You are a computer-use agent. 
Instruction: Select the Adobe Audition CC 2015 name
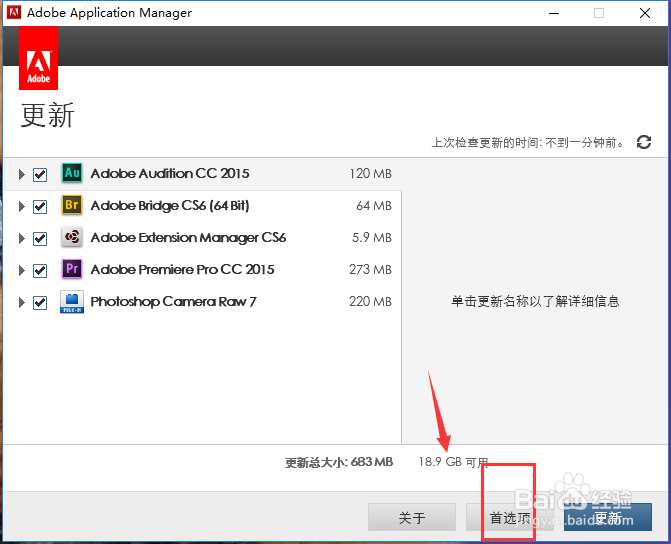point(170,173)
